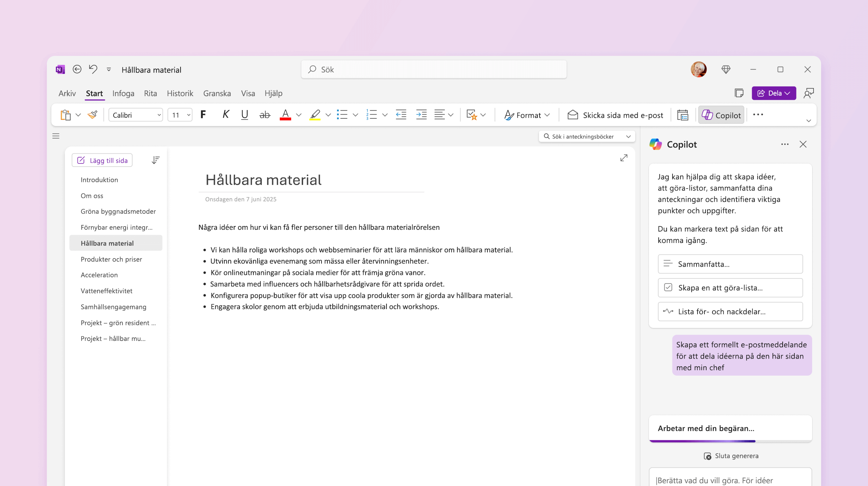Click the Underline formatting icon

pyautogui.click(x=245, y=115)
